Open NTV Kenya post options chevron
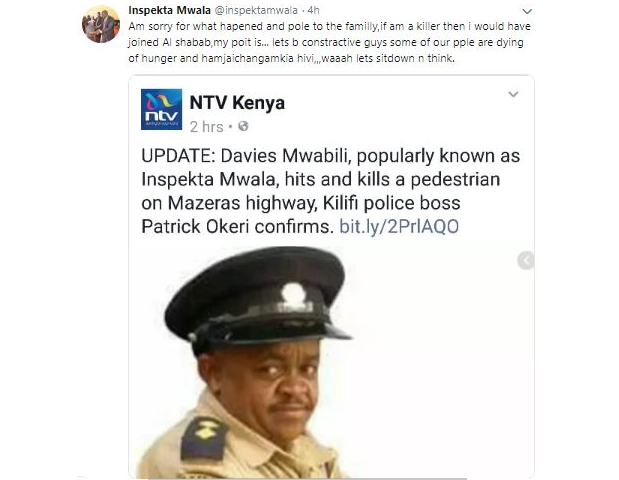 pos(513,94)
